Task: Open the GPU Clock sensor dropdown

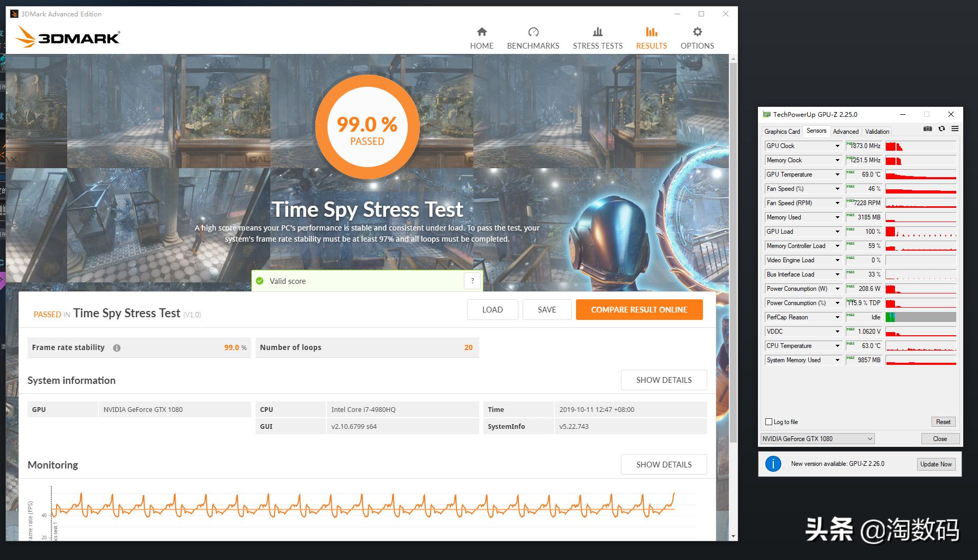Action: 837,146
